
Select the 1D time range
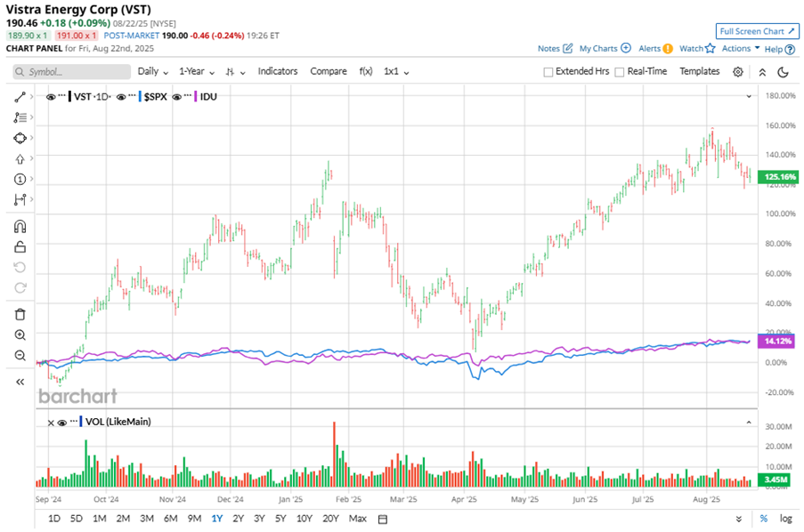click(53, 519)
